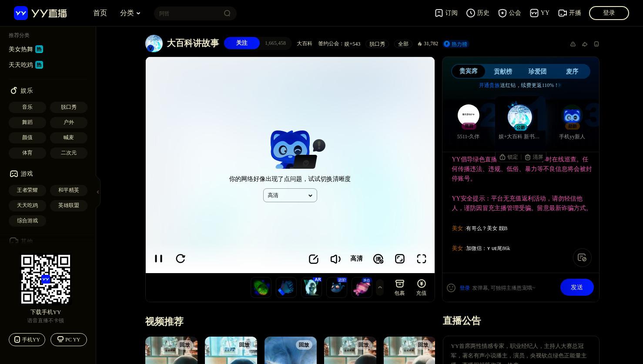The width and height of the screenshot is (643, 364).
Task: Switch to 珍爱团 tab
Action: [x=537, y=71]
